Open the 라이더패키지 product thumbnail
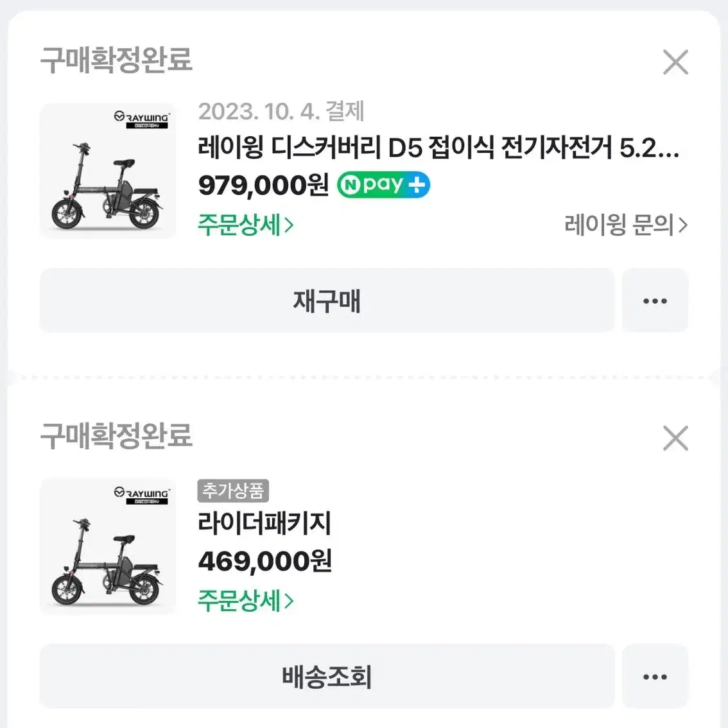 [108, 546]
